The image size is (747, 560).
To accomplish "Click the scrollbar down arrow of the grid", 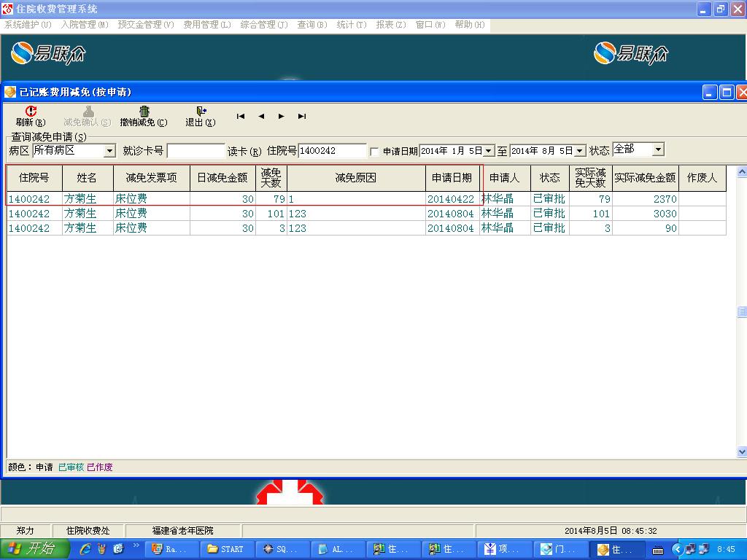I will tap(742, 452).
